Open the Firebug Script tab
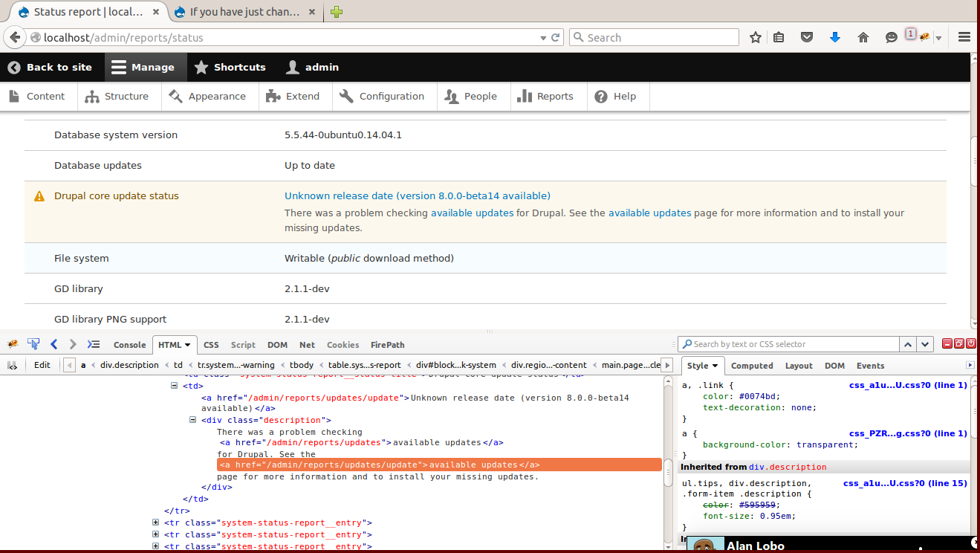This screenshot has width=980, height=553. coord(243,345)
